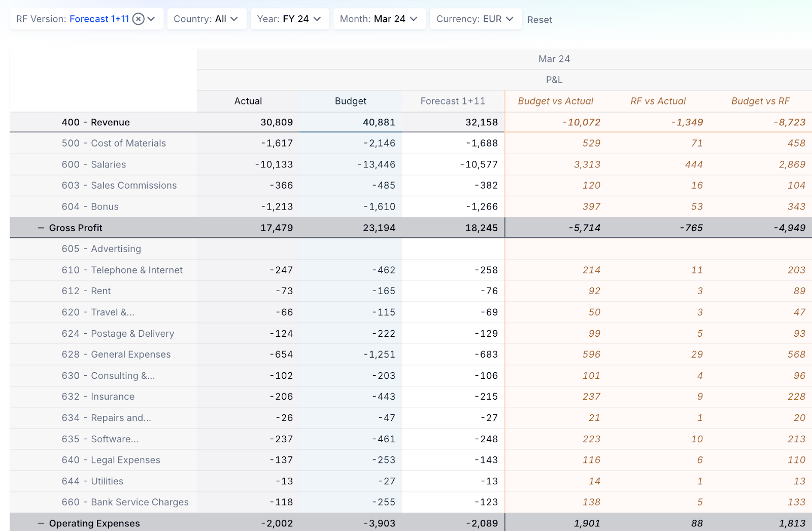Select the 612 - Rent row label
The height and width of the screenshot is (531, 812).
86,291
